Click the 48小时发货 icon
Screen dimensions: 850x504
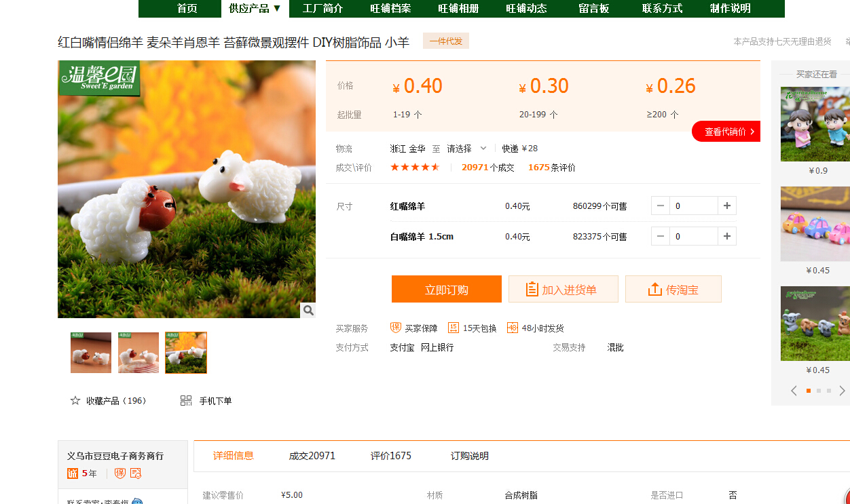click(513, 328)
